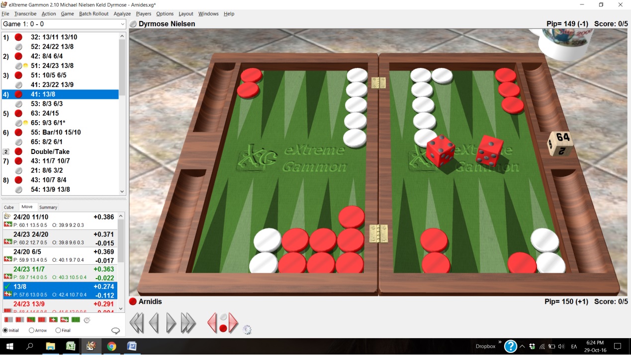Jump to the first move with double-left arrow
Image resolution: width=631 pixels, height=364 pixels.
pos(136,323)
